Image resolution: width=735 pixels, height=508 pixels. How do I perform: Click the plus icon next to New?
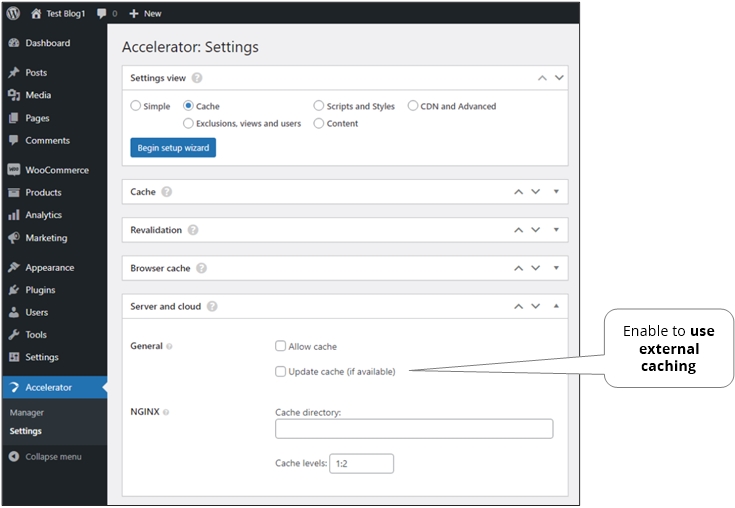coord(134,14)
